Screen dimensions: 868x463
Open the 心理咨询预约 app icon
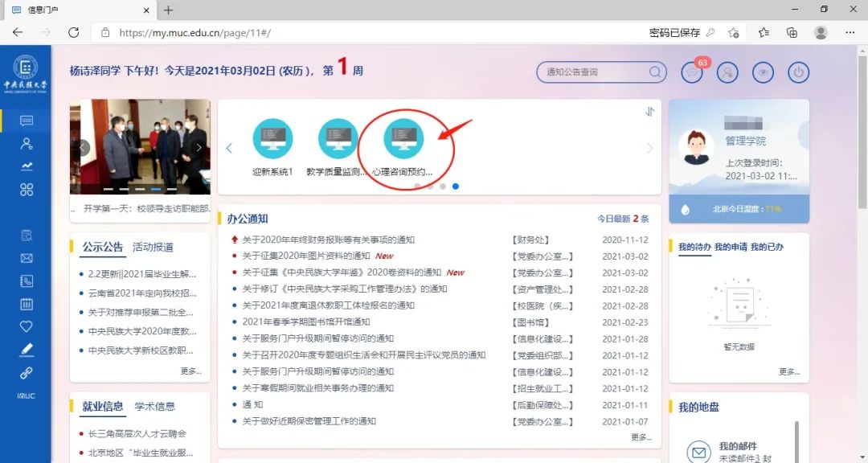tap(403, 138)
